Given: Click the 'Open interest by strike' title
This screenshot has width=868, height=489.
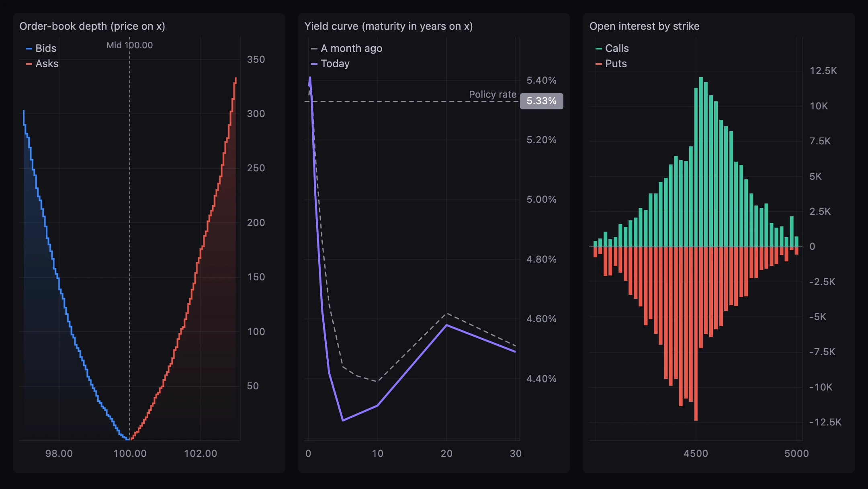Looking at the screenshot, I should 645,26.
